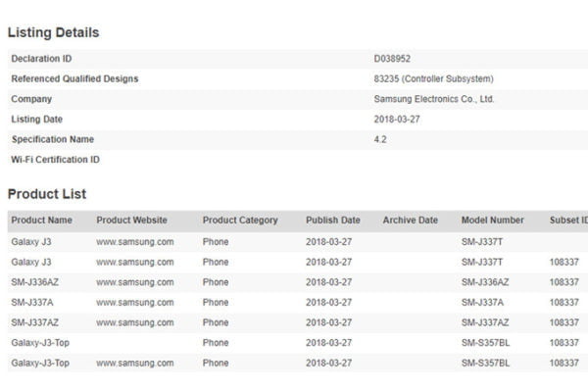The width and height of the screenshot is (588, 392).
Task: Click the Model Number column header
Action: 493,220
